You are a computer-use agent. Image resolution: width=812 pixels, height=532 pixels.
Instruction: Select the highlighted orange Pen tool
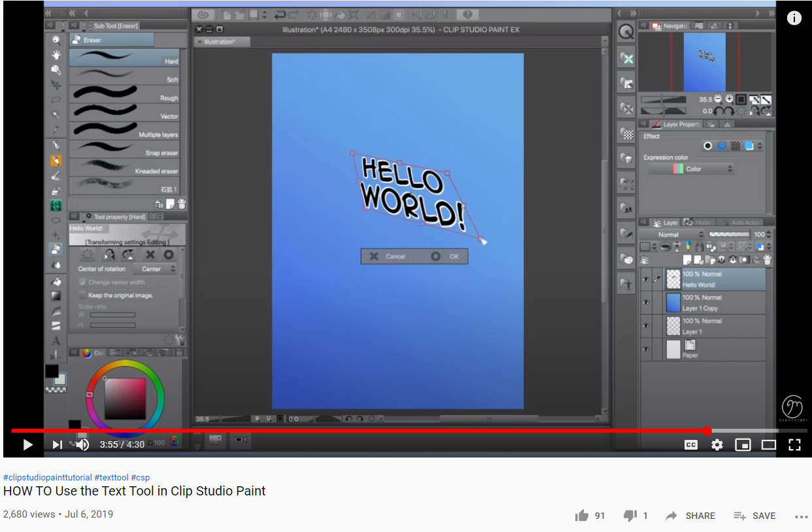[56, 160]
